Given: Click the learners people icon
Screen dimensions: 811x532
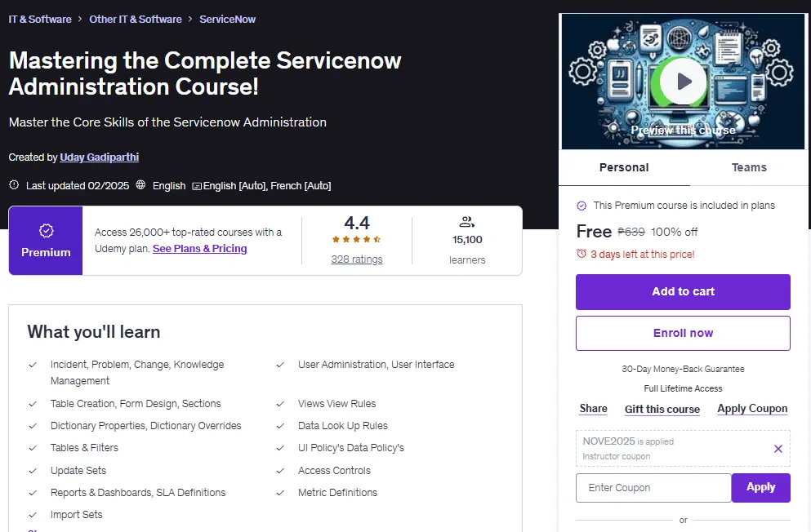Looking at the screenshot, I should tap(466, 222).
